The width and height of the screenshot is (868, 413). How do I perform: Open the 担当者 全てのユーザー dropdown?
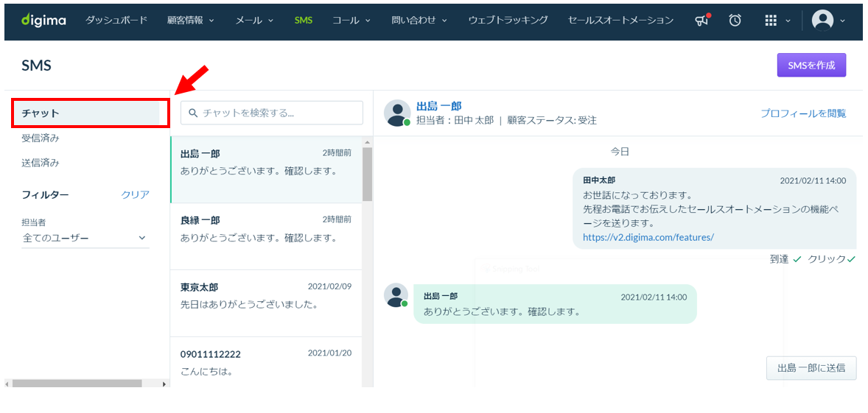85,238
